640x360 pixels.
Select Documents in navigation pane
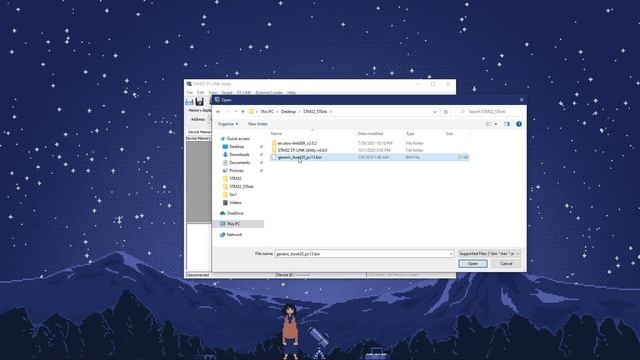[240, 162]
